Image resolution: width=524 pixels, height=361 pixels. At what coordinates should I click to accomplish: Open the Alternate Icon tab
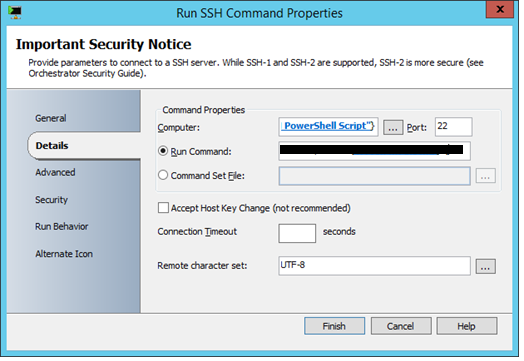point(64,254)
